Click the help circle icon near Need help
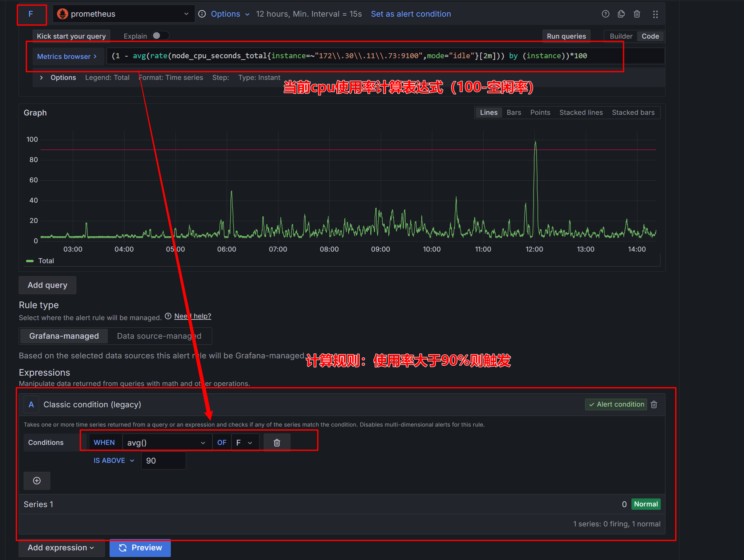The image size is (744, 560). click(168, 316)
